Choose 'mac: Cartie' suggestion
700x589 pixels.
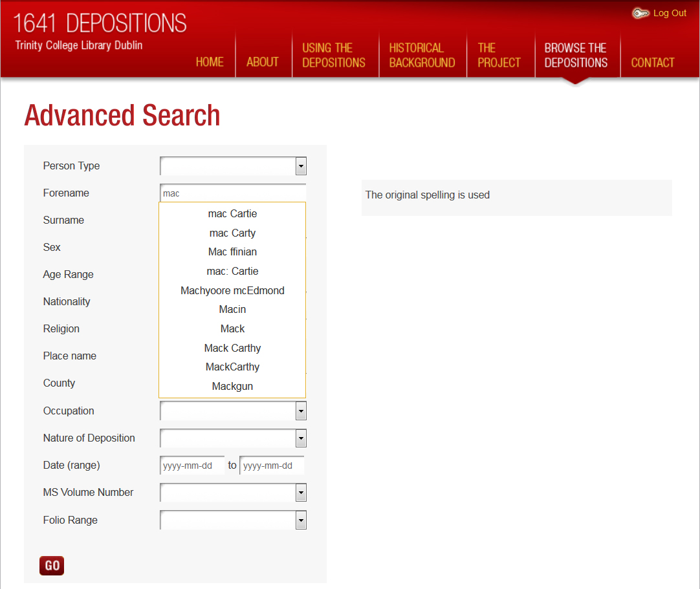(x=232, y=271)
